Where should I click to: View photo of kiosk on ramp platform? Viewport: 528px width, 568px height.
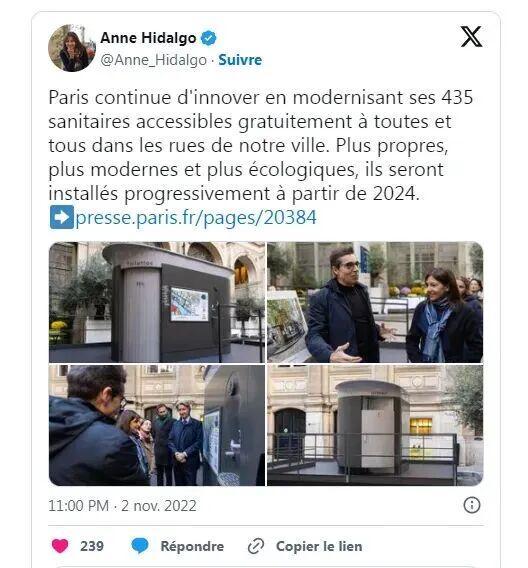click(375, 425)
